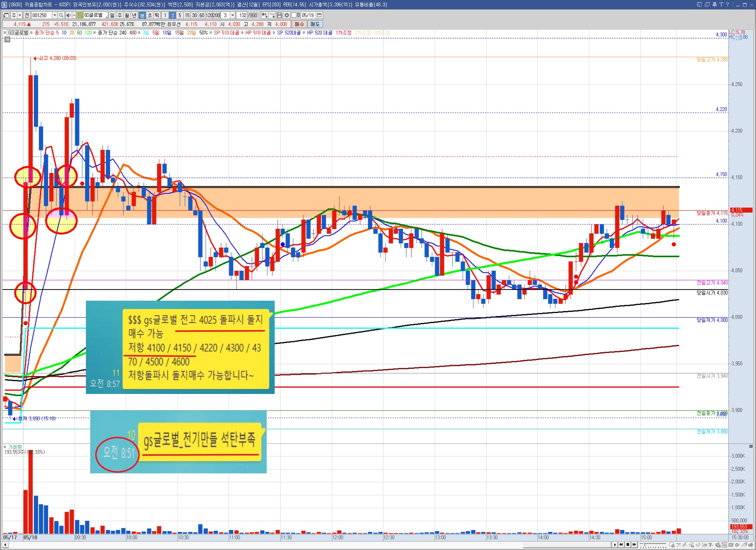Screen dimensions: 756x550
Task: Click the save chart floppy disk icon
Action: point(279,15)
